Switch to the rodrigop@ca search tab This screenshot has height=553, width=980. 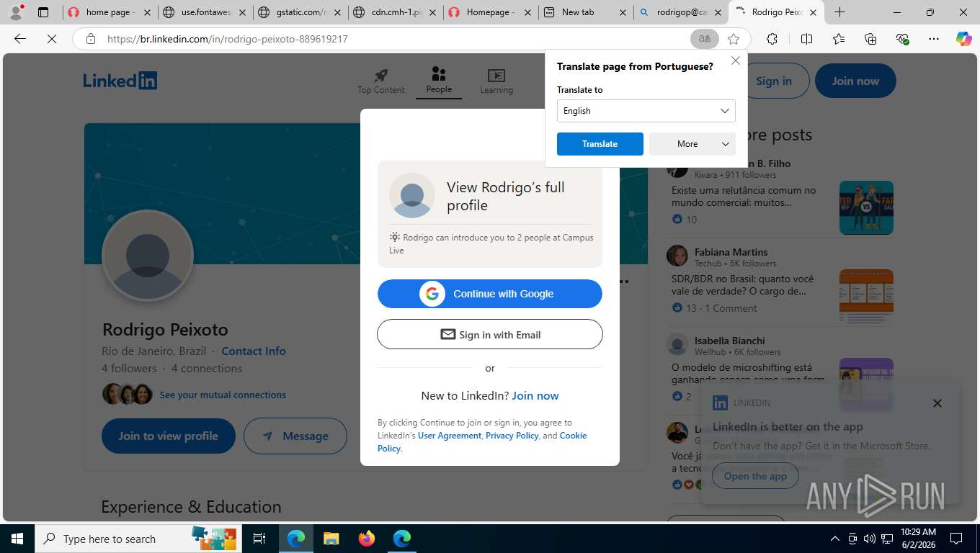tap(680, 12)
